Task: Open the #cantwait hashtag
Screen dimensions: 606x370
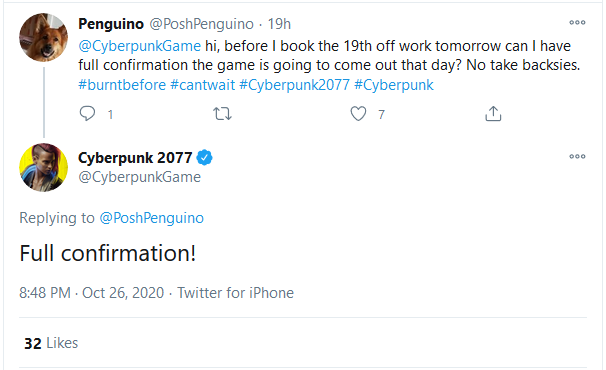Action: 203,85
